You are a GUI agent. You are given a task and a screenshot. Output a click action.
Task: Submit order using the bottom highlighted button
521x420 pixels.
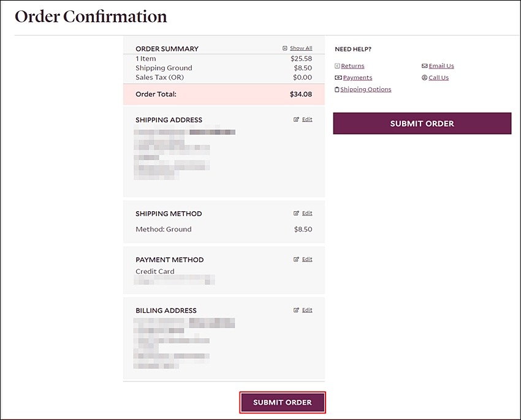click(x=283, y=402)
